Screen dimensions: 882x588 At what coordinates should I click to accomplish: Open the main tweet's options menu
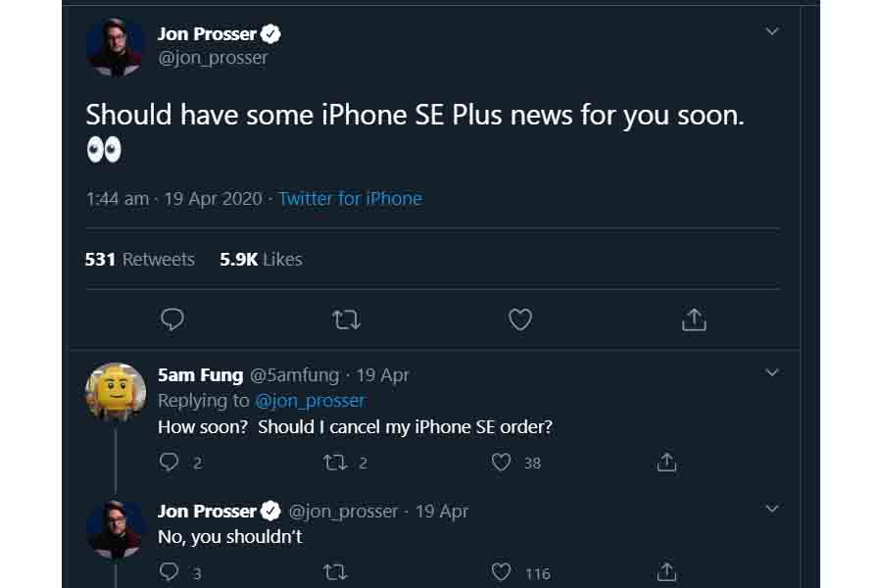(772, 30)
